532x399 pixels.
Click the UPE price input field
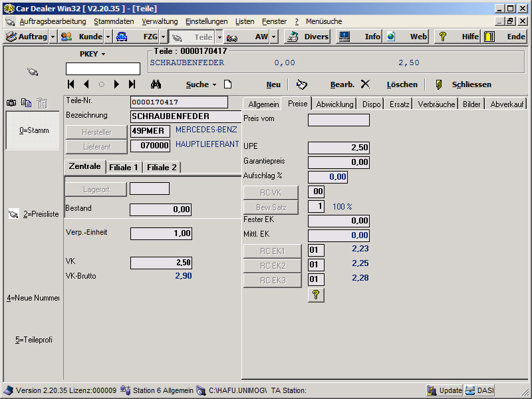[x=338, y=148]
